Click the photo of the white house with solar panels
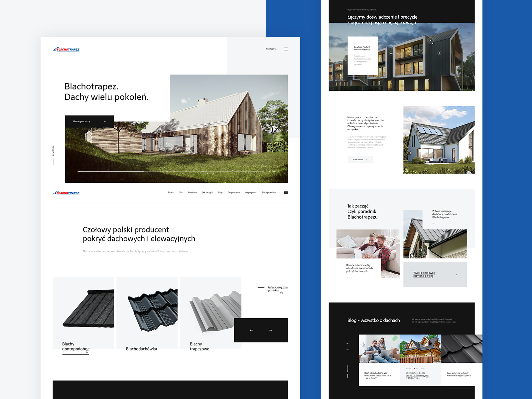Viewport: 532px width, 399px height. 439,140
